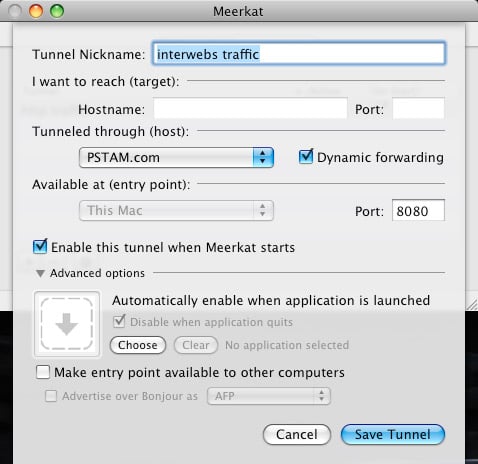Open the PSTAM.com host dropdown
This screenshot has height=464, width=478.
coord(176,157)
